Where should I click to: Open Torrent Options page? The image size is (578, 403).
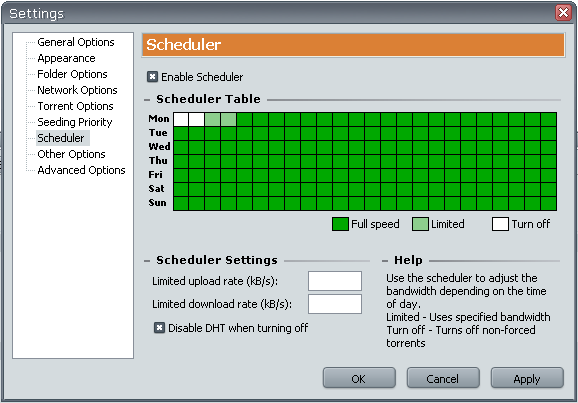(x=76, y=106)
